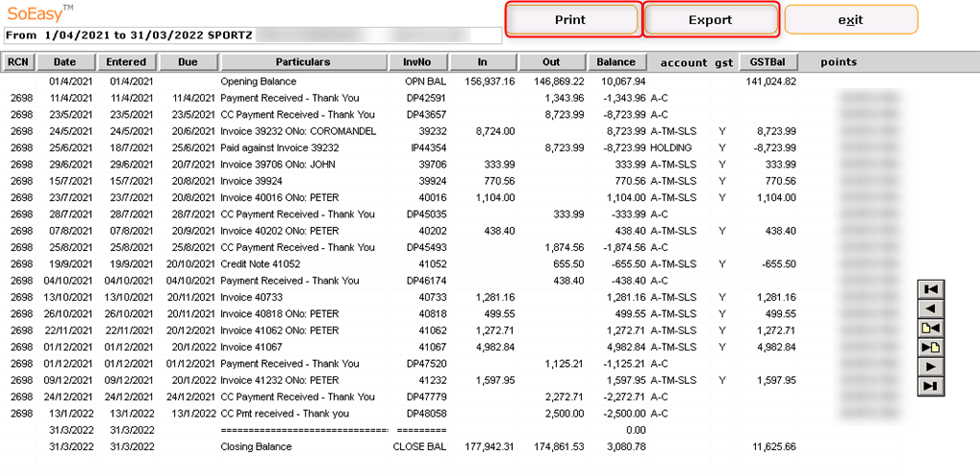This screenshot has width=980, height=476.
Task: Go to the previous record arrow icon
Action: 930,308
